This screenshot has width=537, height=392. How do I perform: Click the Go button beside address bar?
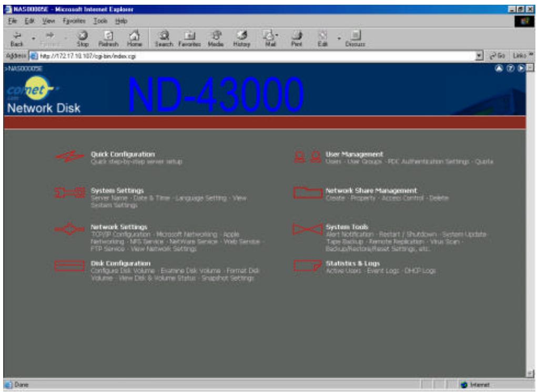click(x=498, y=55)
